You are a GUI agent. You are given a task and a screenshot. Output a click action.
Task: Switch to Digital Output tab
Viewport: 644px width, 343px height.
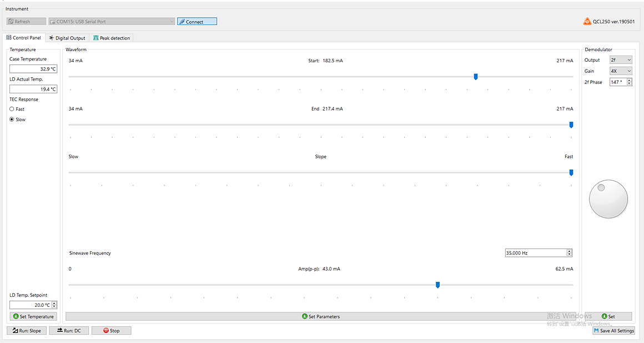tap(67, 38)
